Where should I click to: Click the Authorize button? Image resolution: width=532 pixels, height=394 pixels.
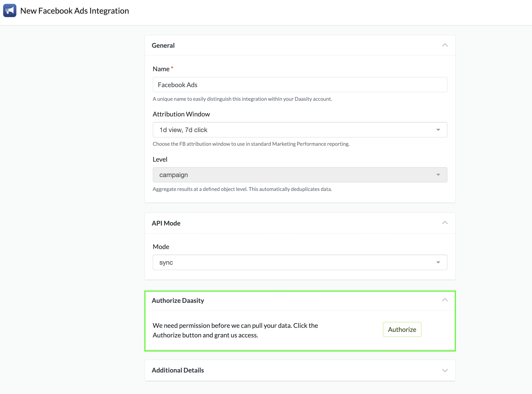pyautogui.click(x=402, y=329)
